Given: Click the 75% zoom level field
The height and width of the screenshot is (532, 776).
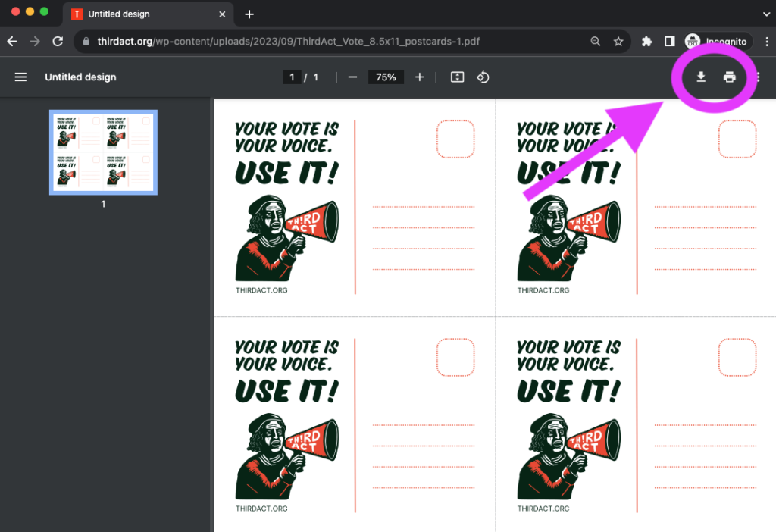Looking at the screenshot, I should (386, 77).
